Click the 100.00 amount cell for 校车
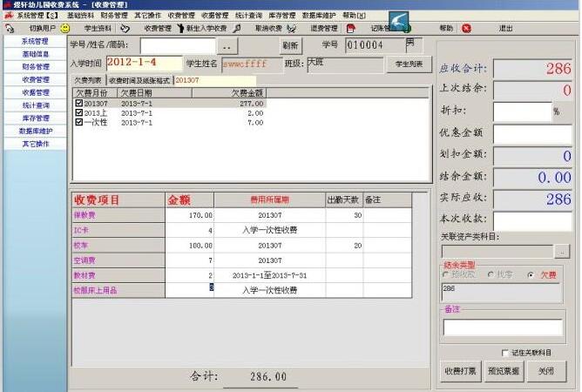 [x=190, y=246]
